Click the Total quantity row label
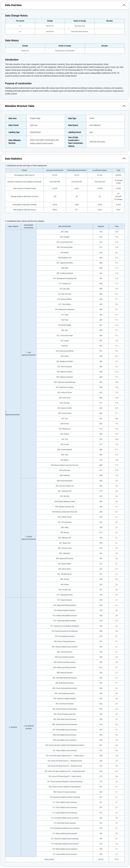 49,859
